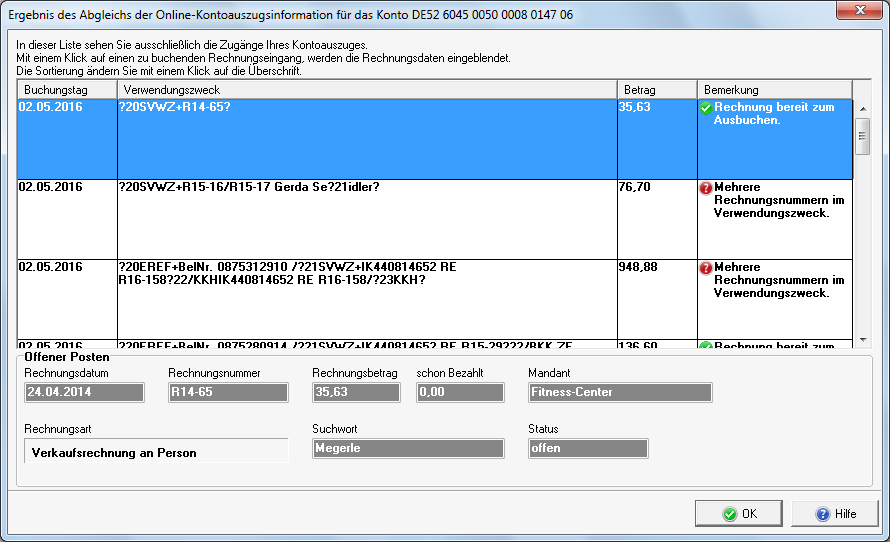Screen dimensions: 890x542
Task: Sort list by Bemerkung column header
Action: tap(773, 90)
